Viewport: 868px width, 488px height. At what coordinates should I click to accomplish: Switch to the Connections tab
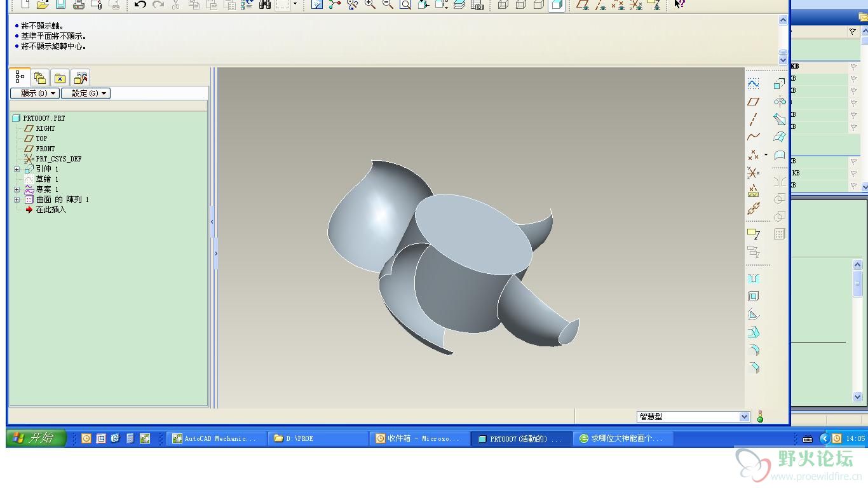(80, 78)
